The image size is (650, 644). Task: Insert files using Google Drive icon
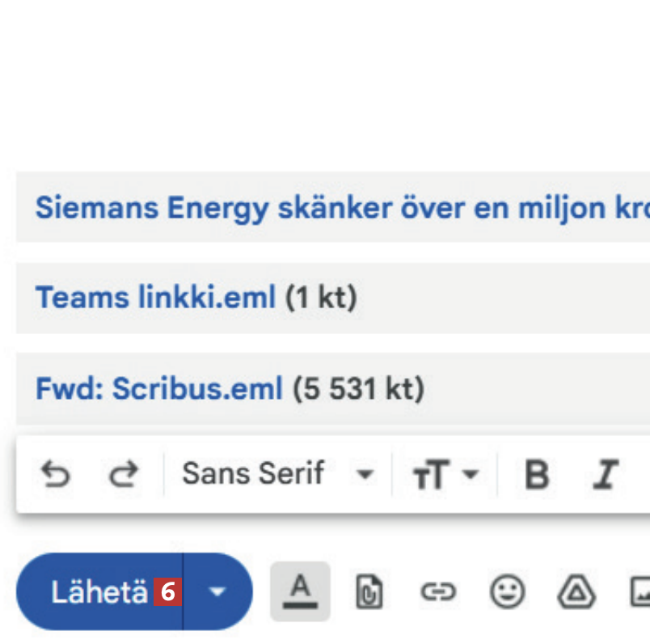tap(576, 593)
